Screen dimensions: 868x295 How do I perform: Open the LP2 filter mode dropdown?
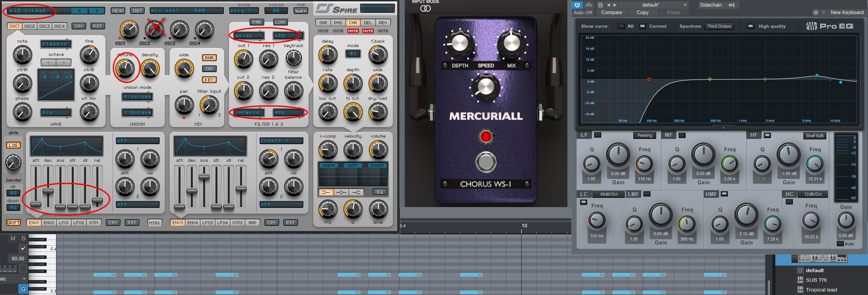pyautogui.click(x=287, y=35)
